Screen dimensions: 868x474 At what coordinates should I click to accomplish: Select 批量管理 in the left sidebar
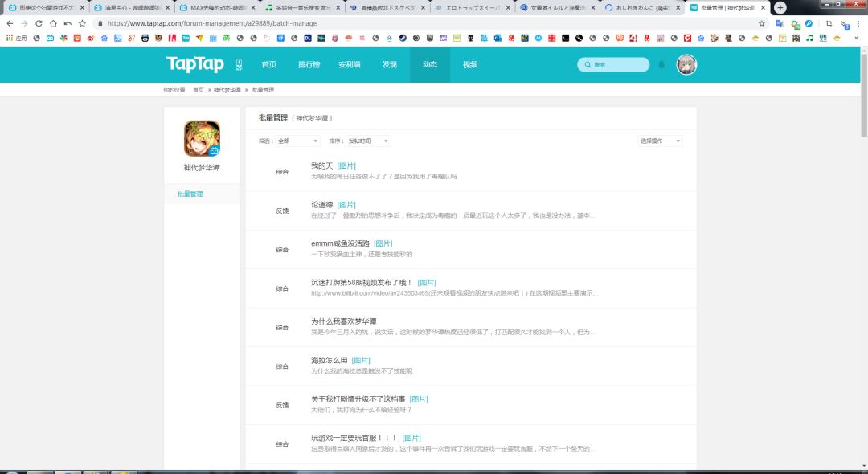pos(190,194)
